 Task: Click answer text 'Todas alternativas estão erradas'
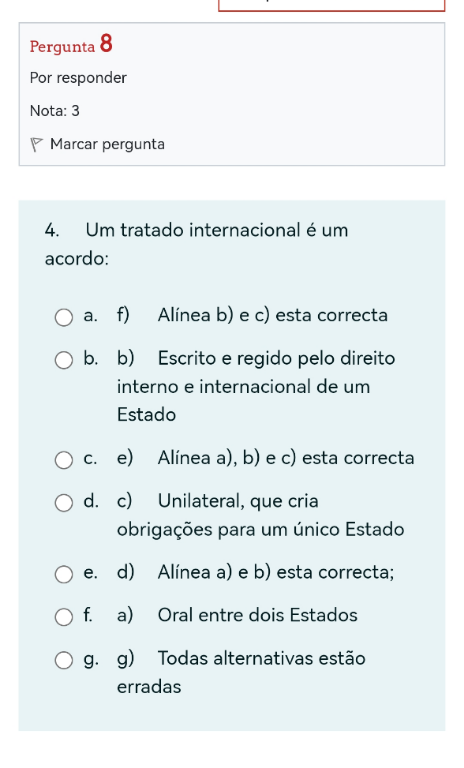241,672
